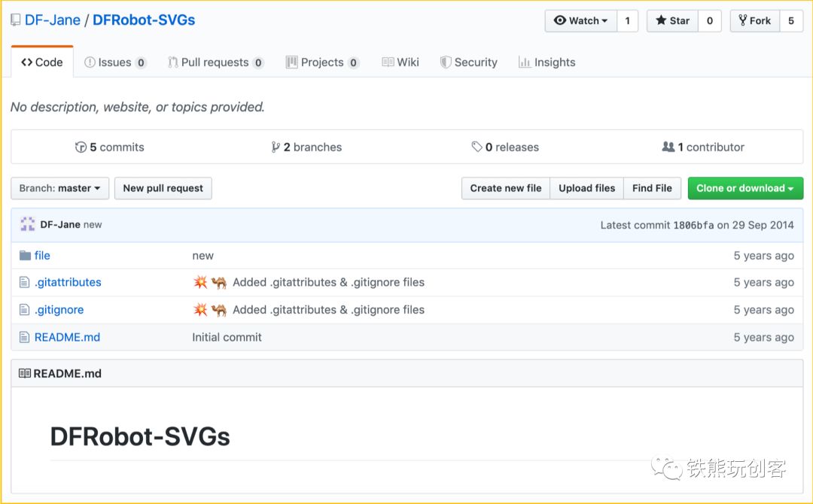Open the Wiki tab
813x504 pixels.
(x=400, y=62)
